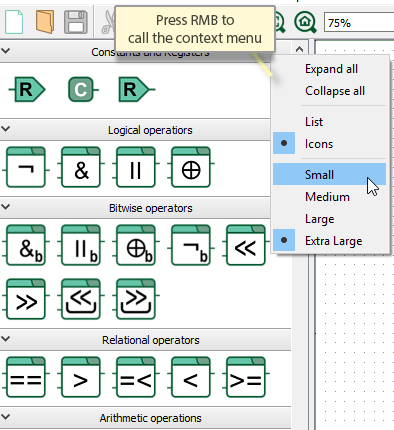Image resolution: width=394 pixels, height=430 pixels.
Task: Select the equals (==) relational block
Action: coord(26,377)
